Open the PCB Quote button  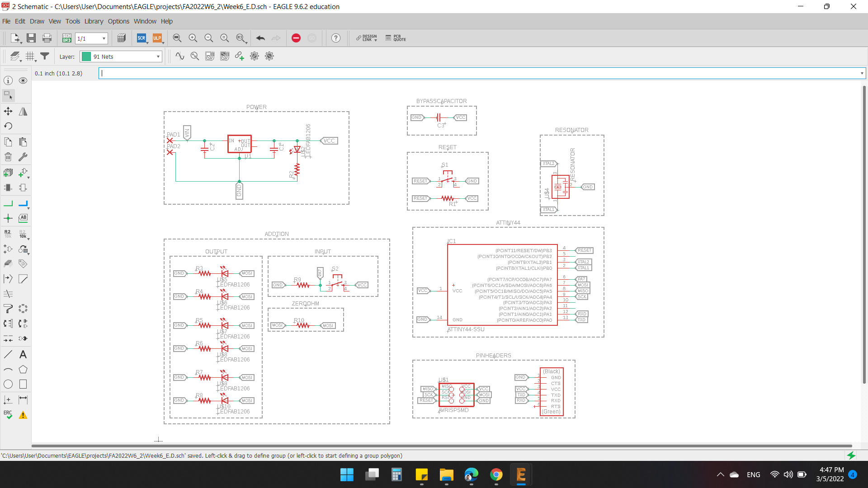click(396, 38)
